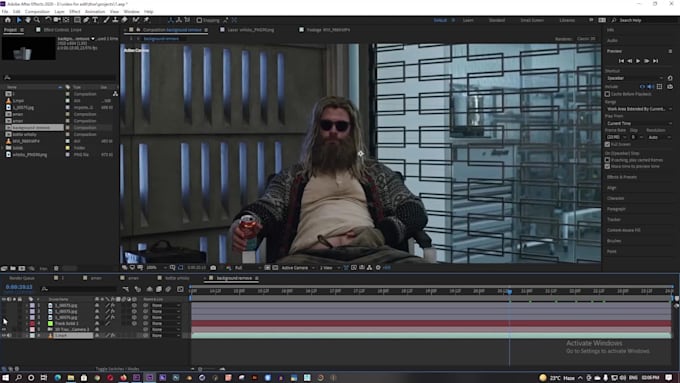
Task: Open the Effect menu
Action: click(x=75, y=12)
